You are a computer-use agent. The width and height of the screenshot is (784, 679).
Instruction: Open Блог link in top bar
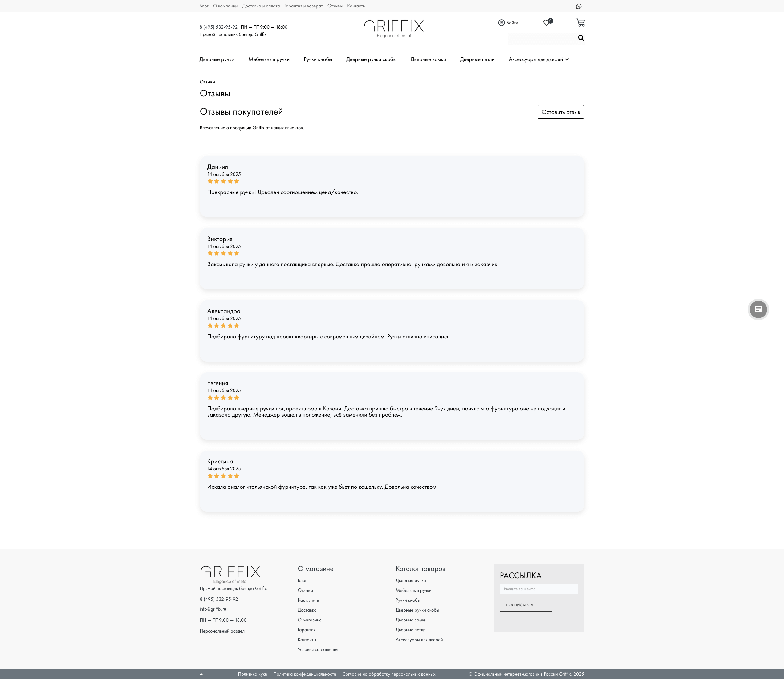pos(204,6)
